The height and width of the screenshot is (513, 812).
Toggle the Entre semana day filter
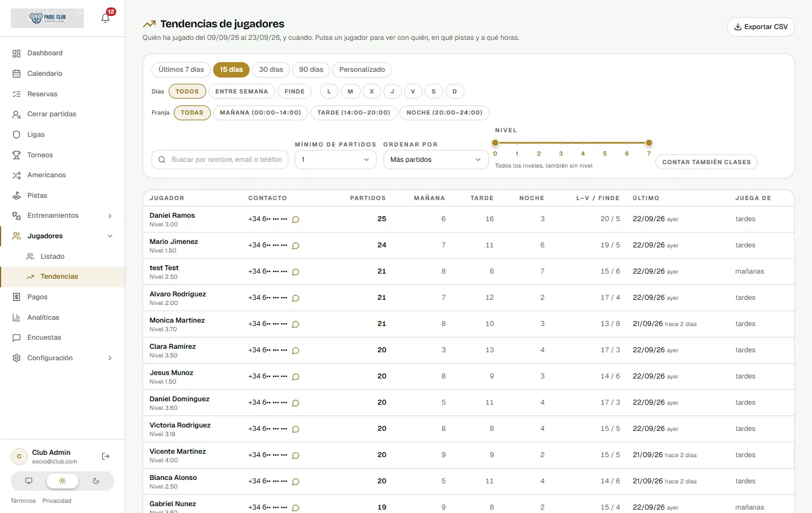[x=242, y=91]
